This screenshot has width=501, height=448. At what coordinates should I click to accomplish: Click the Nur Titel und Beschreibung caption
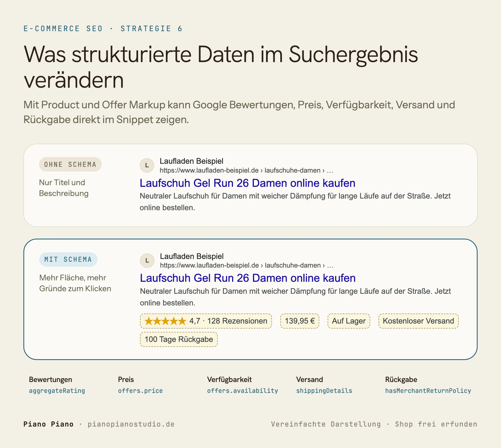pyautogui.click(x=64, y=188)
